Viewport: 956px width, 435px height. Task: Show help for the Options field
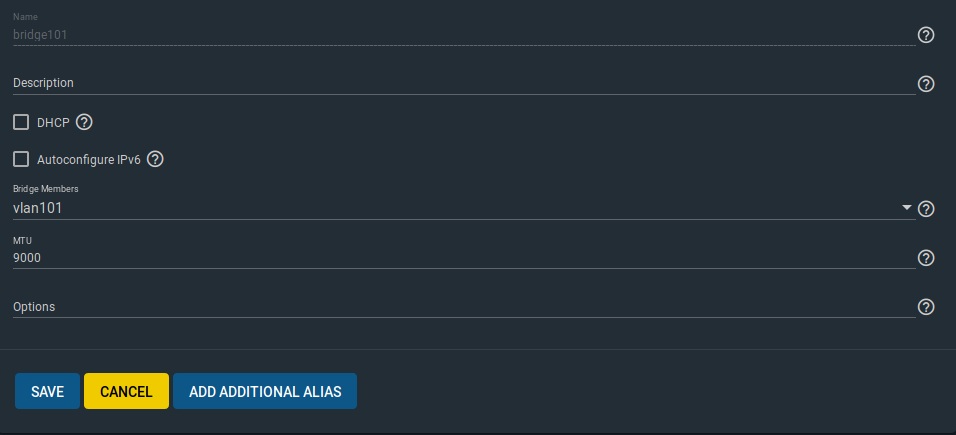tap(926, 307)
